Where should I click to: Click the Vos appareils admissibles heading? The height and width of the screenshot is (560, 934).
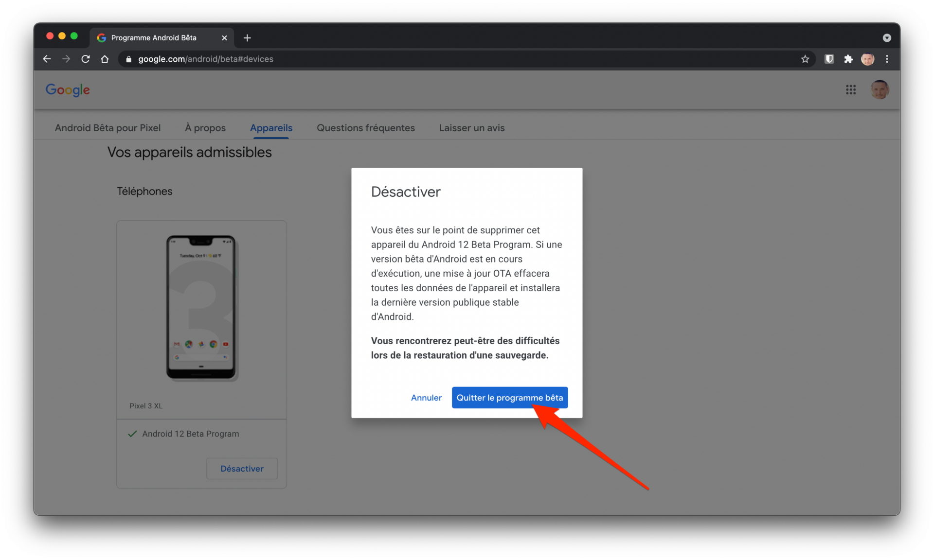click(x=189, y=152)
